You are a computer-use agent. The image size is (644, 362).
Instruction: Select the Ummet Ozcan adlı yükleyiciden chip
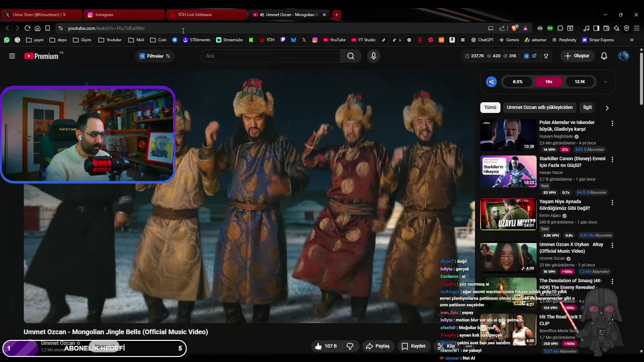(539, 107)
